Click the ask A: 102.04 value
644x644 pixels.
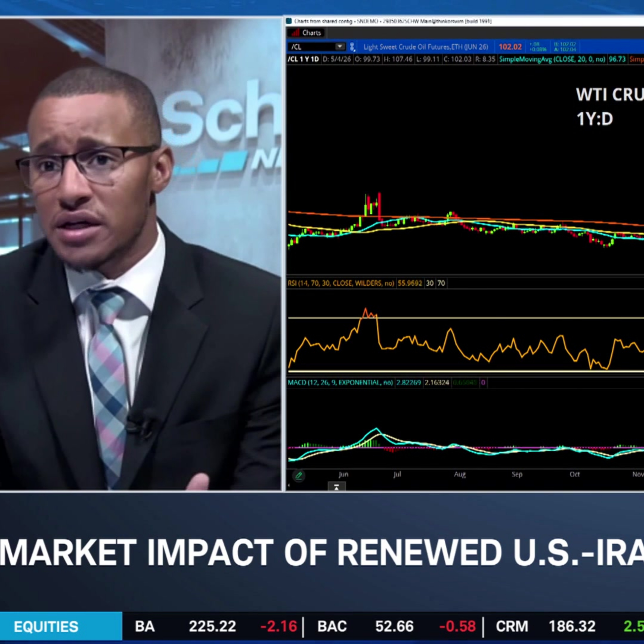click(x=565, y=49)
